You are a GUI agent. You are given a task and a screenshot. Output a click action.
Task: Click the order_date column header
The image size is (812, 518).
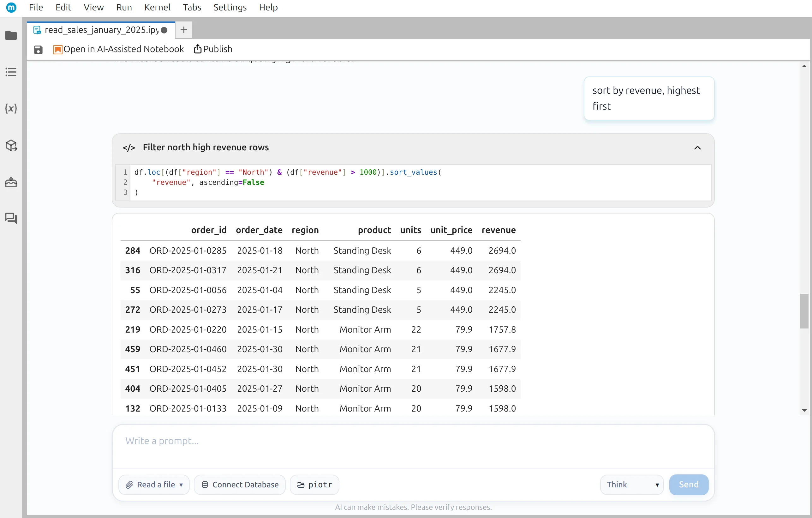259,230
